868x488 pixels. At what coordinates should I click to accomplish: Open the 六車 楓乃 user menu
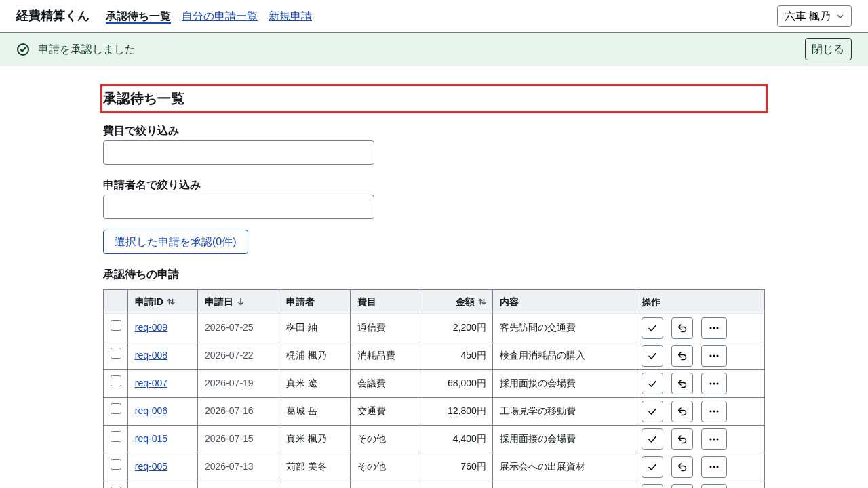pos(814,16)
